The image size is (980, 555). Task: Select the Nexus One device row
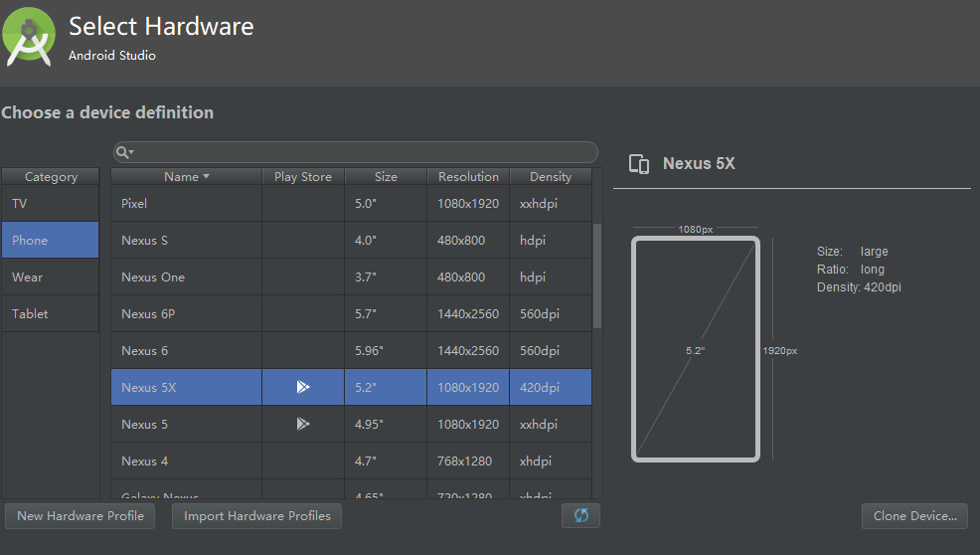[351, 277]
